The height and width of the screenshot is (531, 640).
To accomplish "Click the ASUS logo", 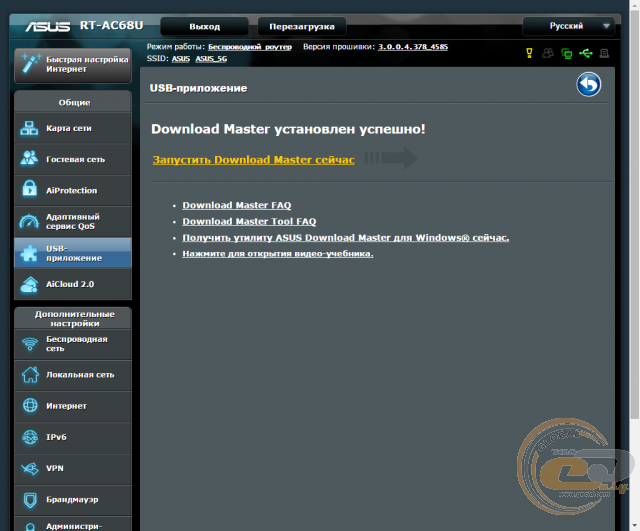I will (48, 26).
